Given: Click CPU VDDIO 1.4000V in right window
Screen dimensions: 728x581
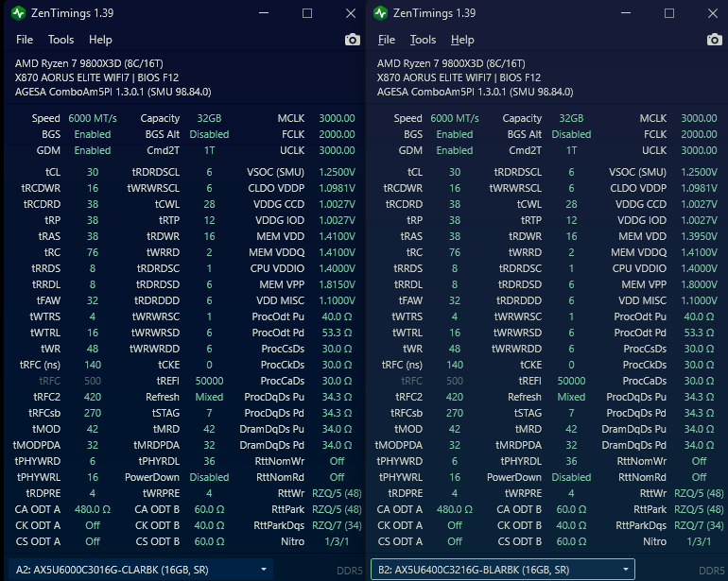Looking at the screenshot, I should (x=699, y=268).
